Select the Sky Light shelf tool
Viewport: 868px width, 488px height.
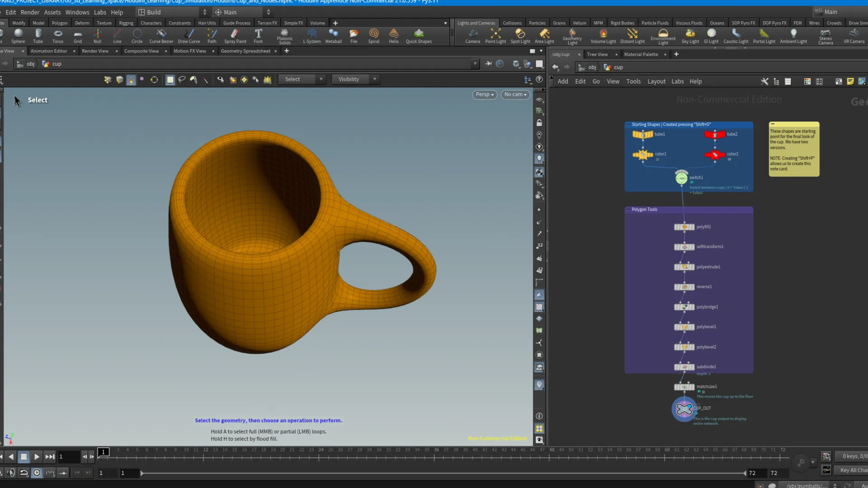[x=690, y=36]
